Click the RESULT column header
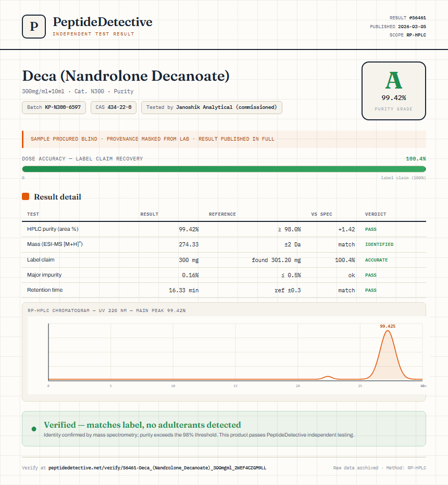This screenshot has height=485, width=448. point(150,214)
